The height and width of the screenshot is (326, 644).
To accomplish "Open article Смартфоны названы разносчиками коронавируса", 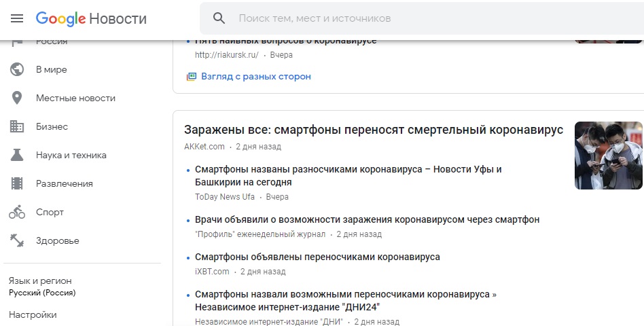I will [x=348, y=176].
